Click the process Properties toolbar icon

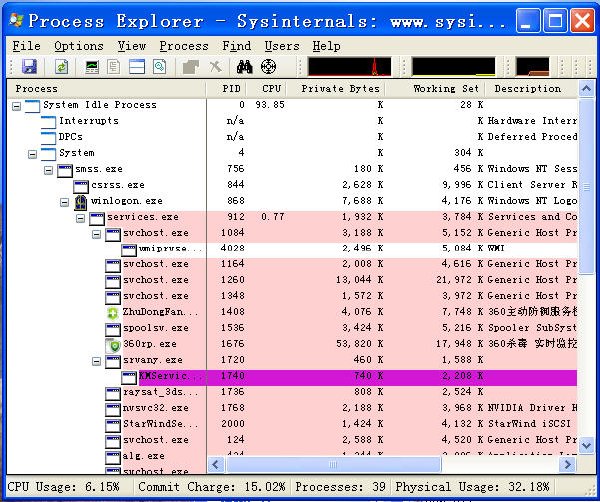click(x=160, y=67)
